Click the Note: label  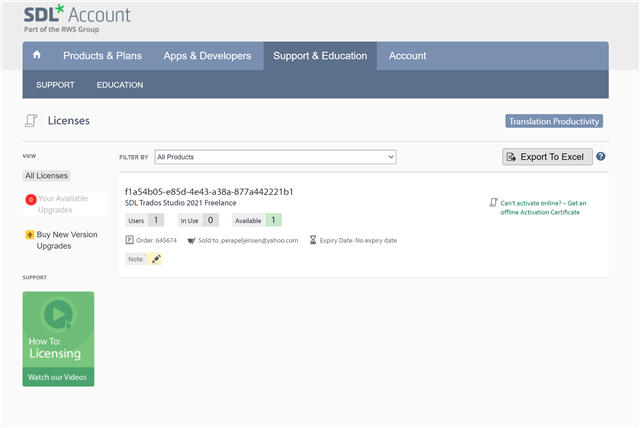click(136, 259)
